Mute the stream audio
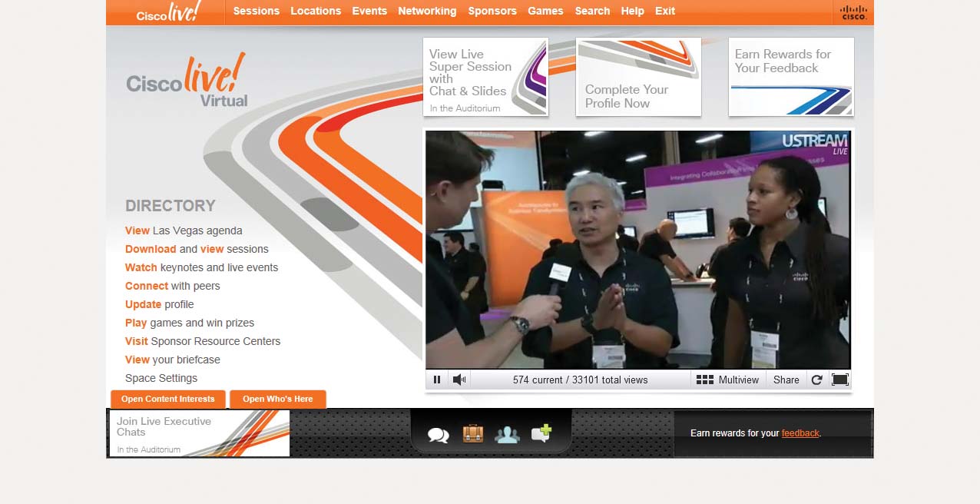 (x=459, y=379)
